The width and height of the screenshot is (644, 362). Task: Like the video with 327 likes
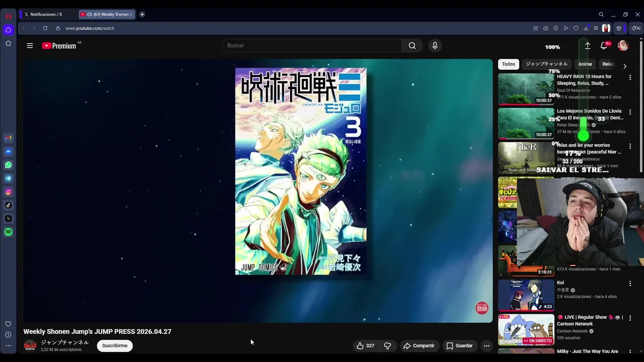(365, 346)
